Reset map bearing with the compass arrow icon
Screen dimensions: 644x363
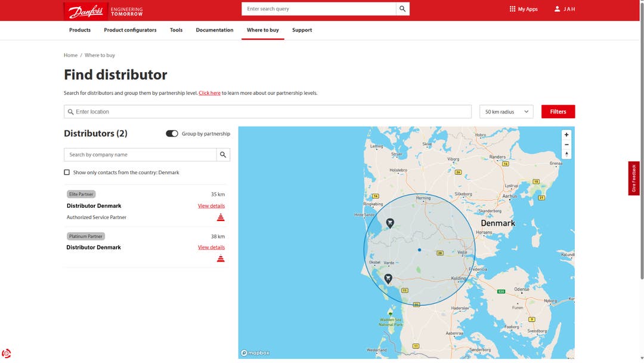(x=566, y=154)
